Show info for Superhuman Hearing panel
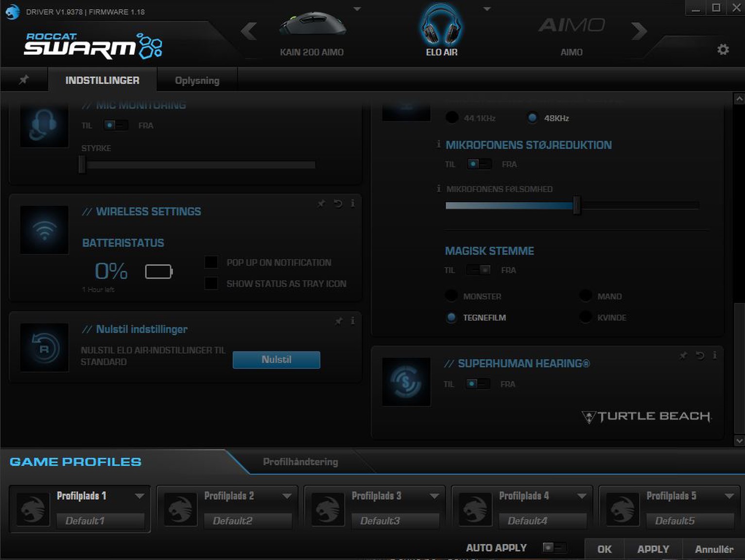This screenshot has height=560, width=745. tap(714, 355)
